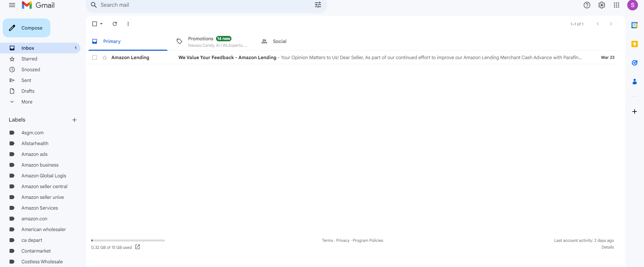Open Settings gear icon
The width and height of the screenshot is (644, 267).
(602, 5)
